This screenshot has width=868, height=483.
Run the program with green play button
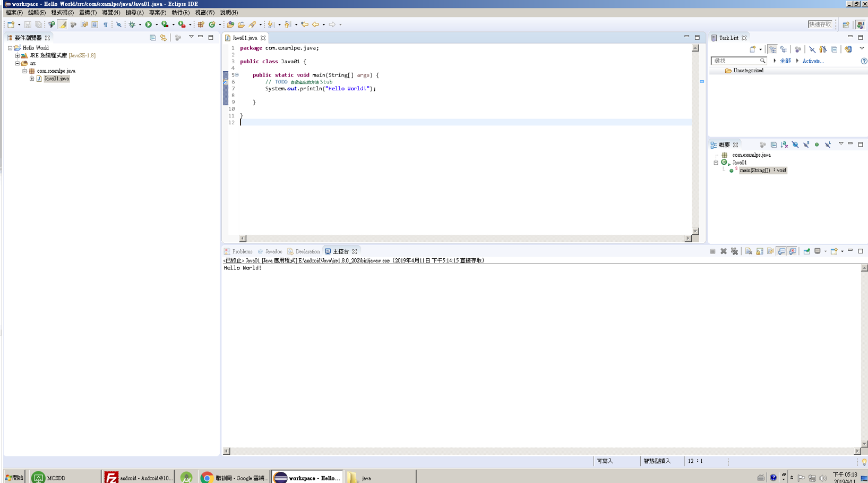coord(149,24)
